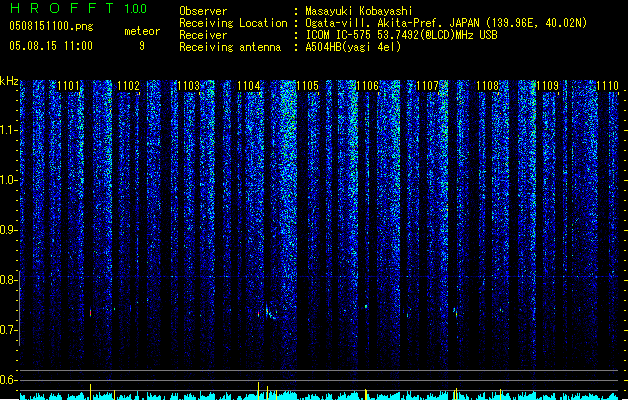The height and width of the screenshot is (400, 629).
Task: Click the kHz axis label
Action: (9, 81)
